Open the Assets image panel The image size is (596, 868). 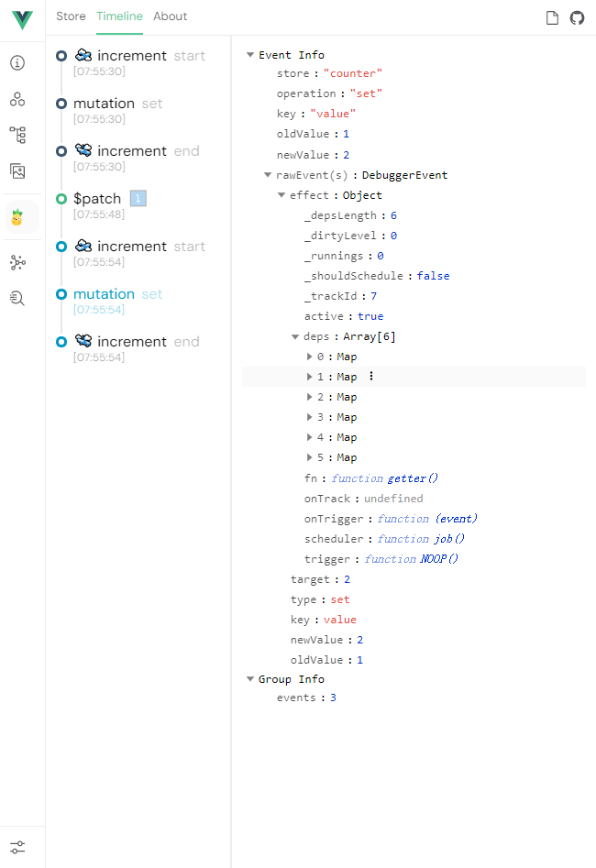point(17,170)
